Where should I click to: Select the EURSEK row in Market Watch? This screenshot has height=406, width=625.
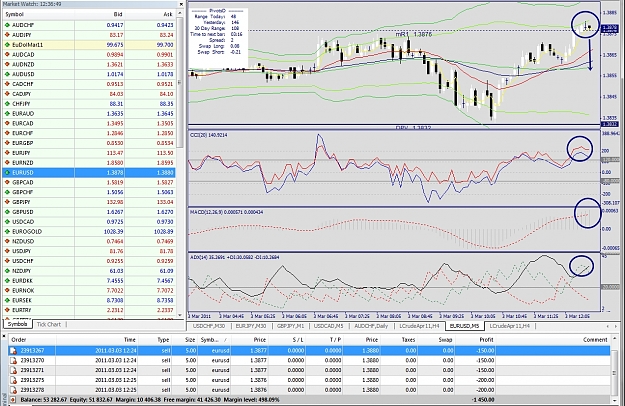tap(89, 300)
